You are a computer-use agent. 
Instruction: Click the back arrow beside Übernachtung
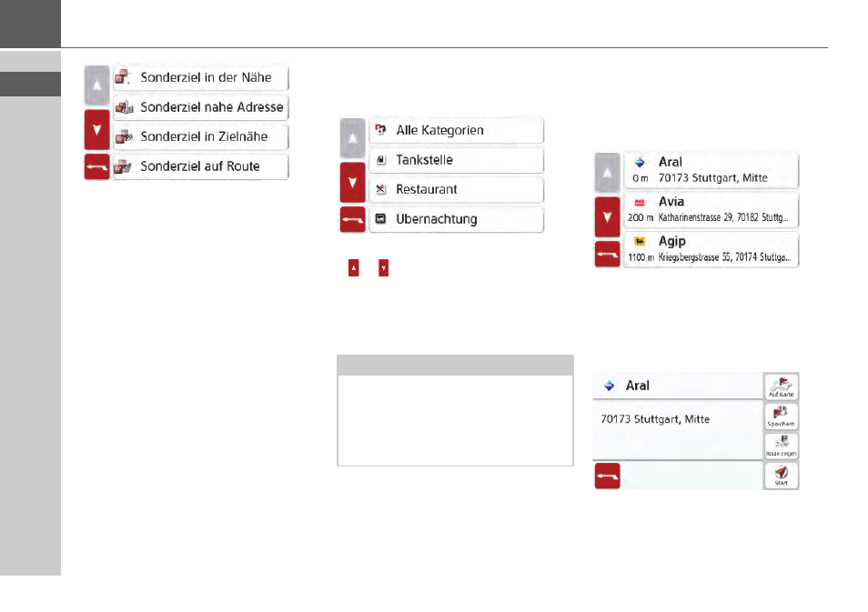click(x=353, y=220)
